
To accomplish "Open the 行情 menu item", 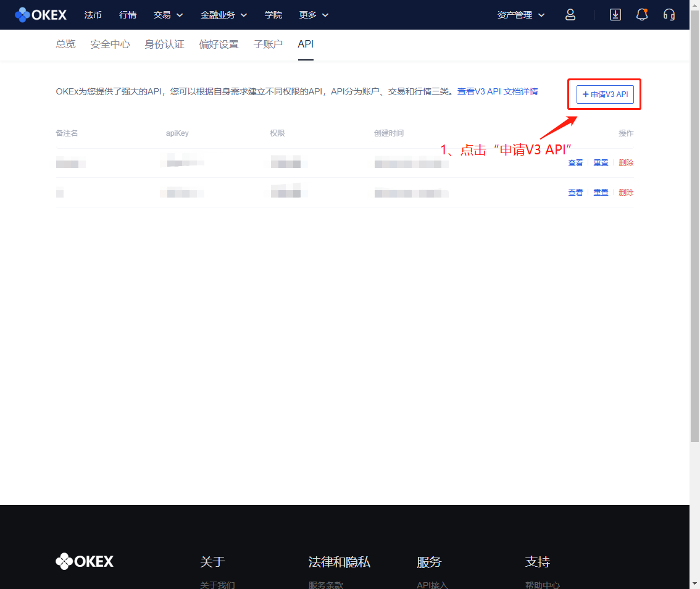I will [128, 15].
